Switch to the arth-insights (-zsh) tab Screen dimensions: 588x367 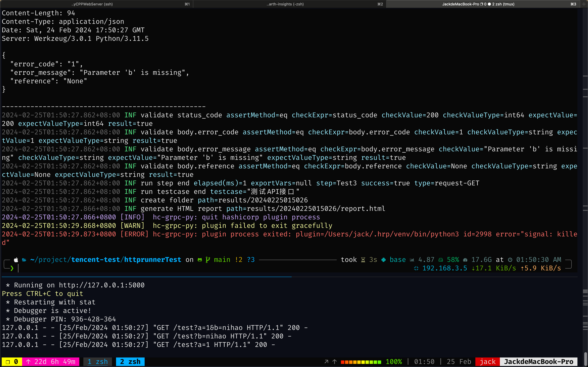[x=289, y=4]
